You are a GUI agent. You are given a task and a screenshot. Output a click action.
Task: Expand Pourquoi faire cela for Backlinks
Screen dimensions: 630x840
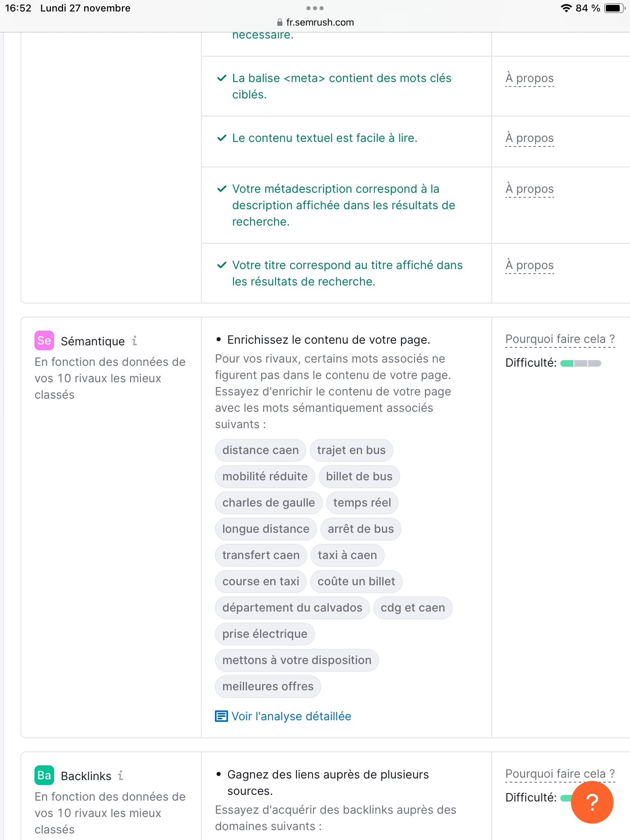(x=560, y=774)
